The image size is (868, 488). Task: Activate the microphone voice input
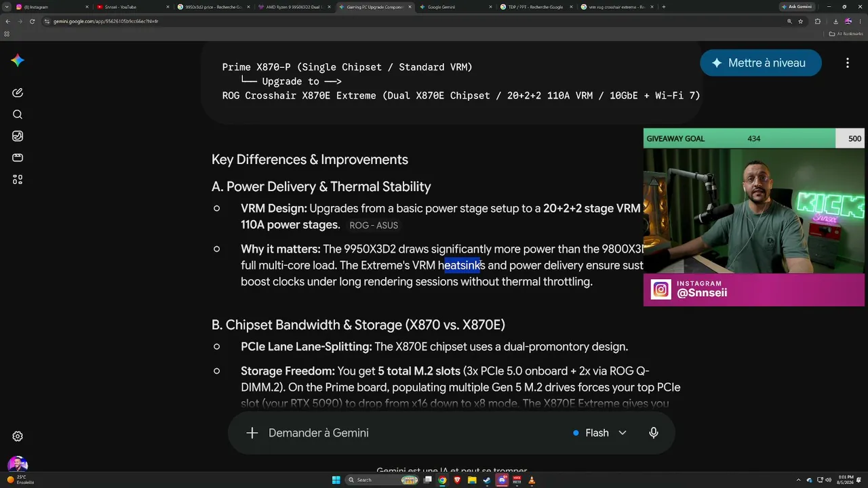coord(654,433)
